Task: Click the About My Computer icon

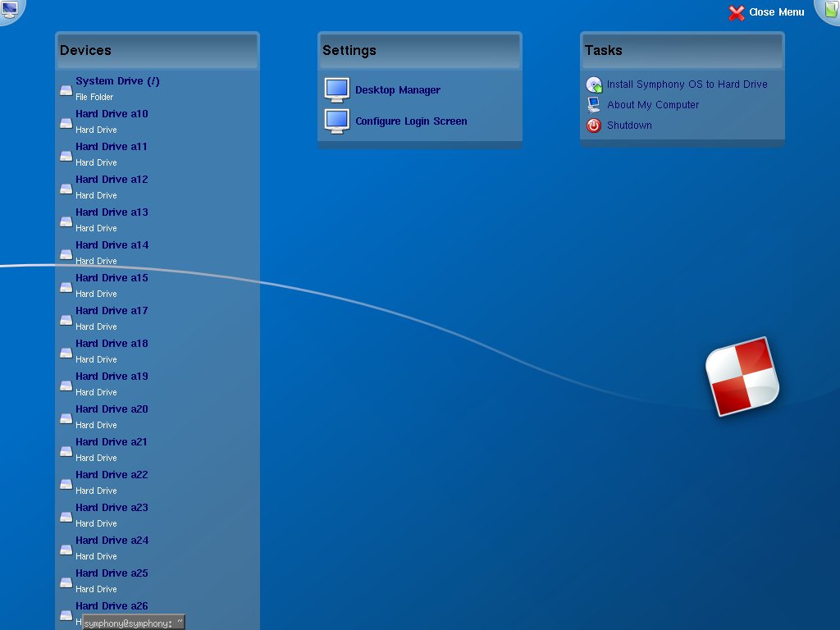Action: pos(594,105)
